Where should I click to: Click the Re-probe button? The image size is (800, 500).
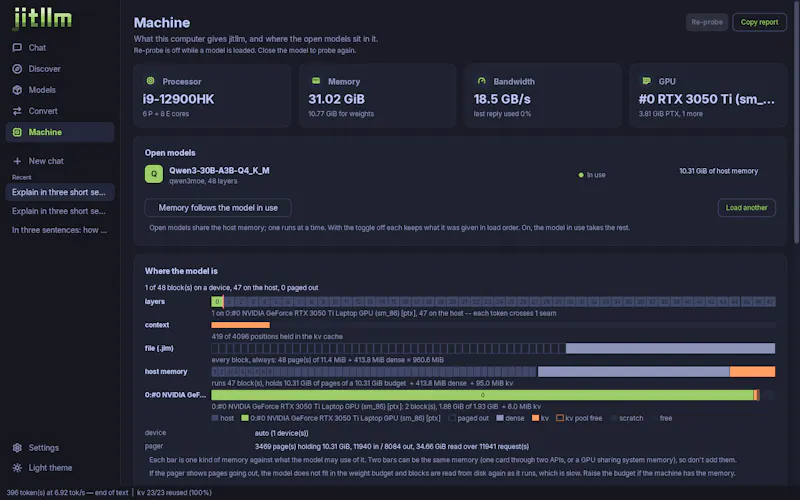tap(707, 22)
